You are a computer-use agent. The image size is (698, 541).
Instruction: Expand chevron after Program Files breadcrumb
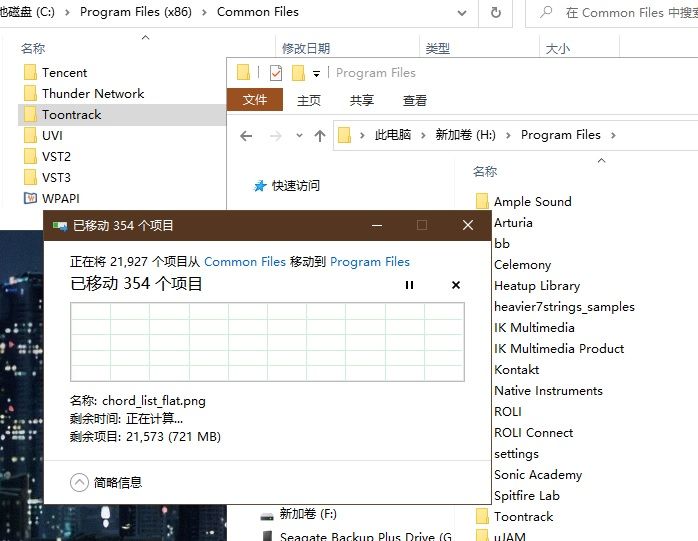[613, 135]
